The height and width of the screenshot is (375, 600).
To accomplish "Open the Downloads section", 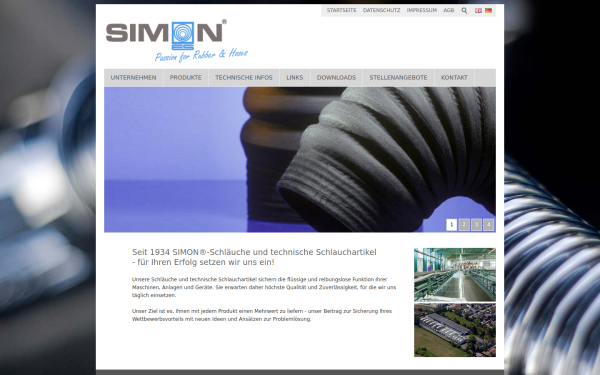I will pyautogui.click(x=336, y=78).
